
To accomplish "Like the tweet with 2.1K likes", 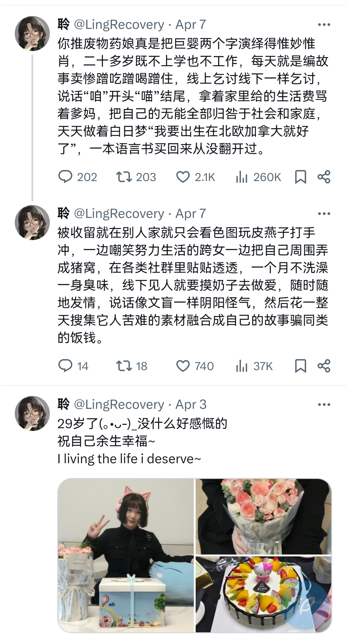I will click(183, 177).
